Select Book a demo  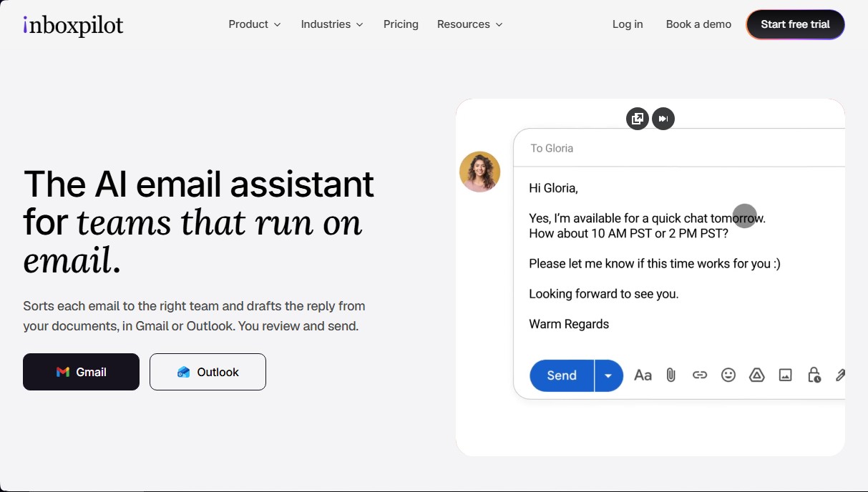698,24
